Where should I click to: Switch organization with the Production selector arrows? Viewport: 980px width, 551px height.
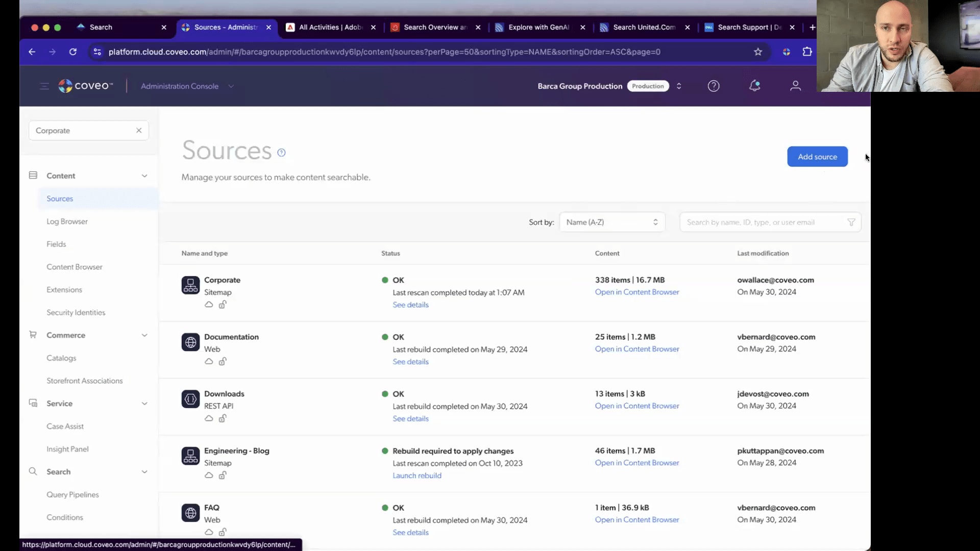[679, 86]
